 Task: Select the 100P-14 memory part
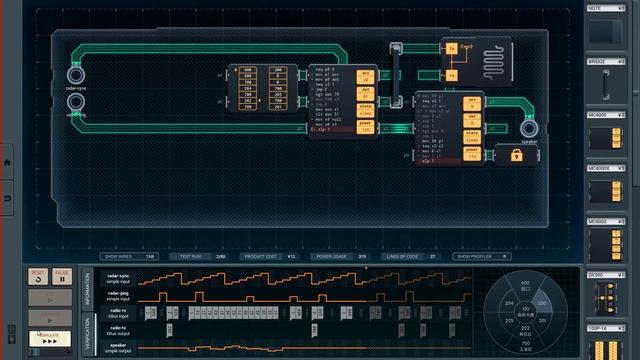pyautogui.click(x=606, y=342)
